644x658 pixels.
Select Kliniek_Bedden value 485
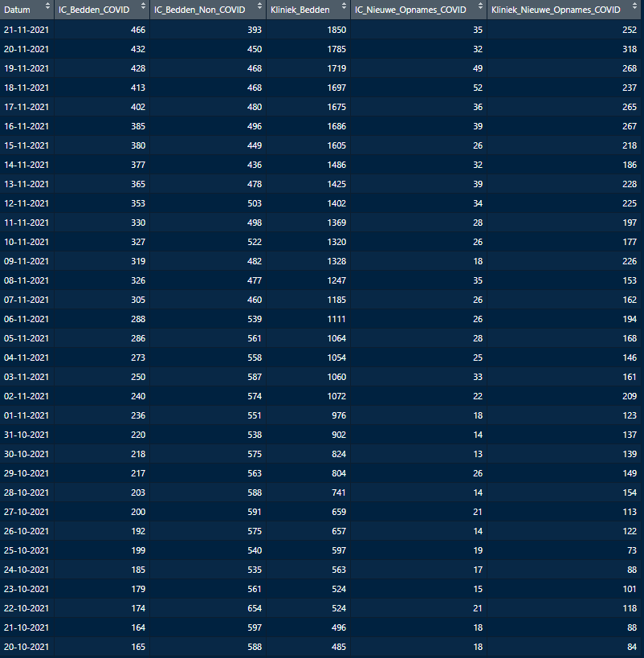(x=339, y=648)
